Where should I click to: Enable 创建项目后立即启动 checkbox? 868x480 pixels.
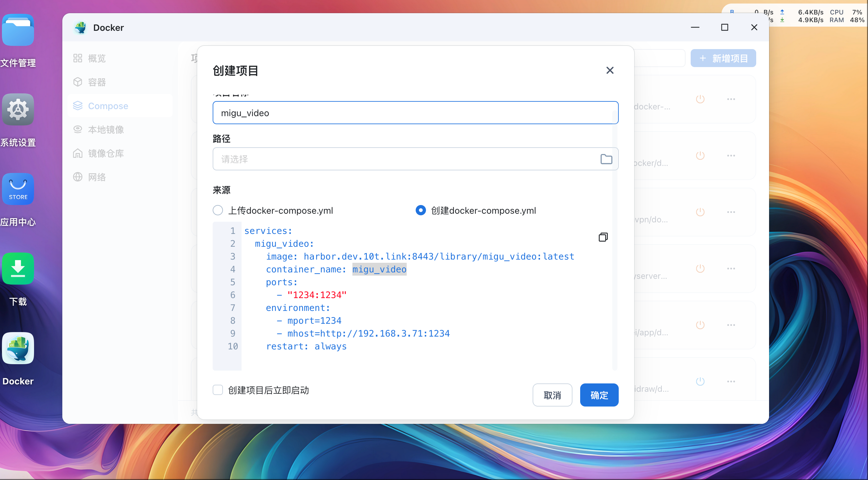point(218,390)
